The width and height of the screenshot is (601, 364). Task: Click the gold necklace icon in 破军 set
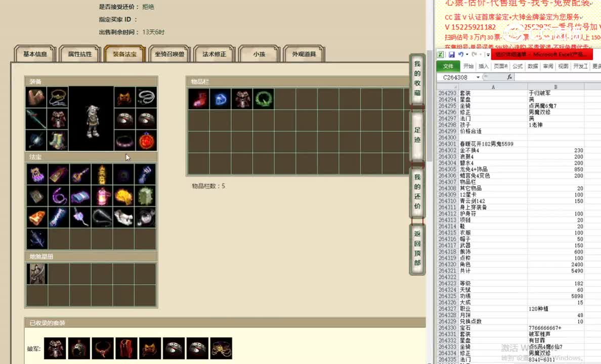221,348
